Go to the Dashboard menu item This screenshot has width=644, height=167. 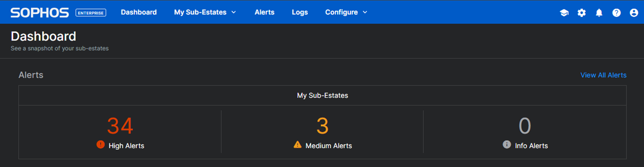pyautogui.click(x=139, y=12)
